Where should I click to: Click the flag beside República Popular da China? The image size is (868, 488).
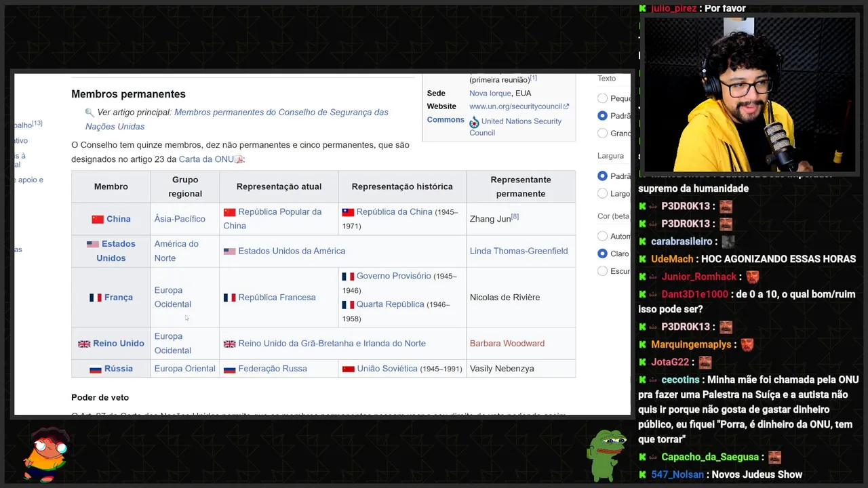click(x=230, y=212)
